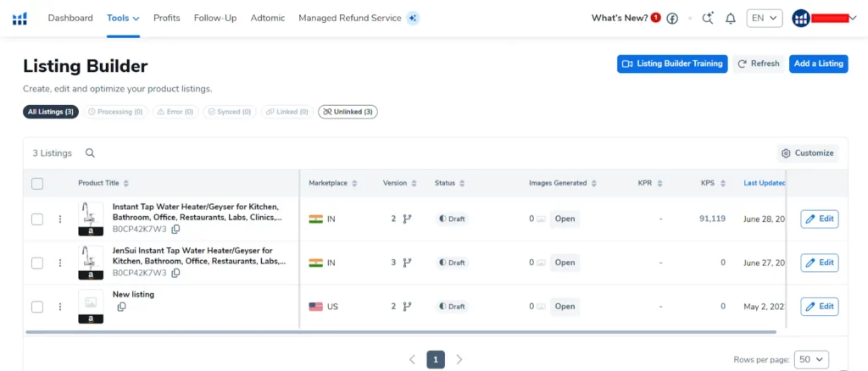868x371 pixels.
Task: Toggle the select-all listings checkbox
Action: click(x=37, y=183)
